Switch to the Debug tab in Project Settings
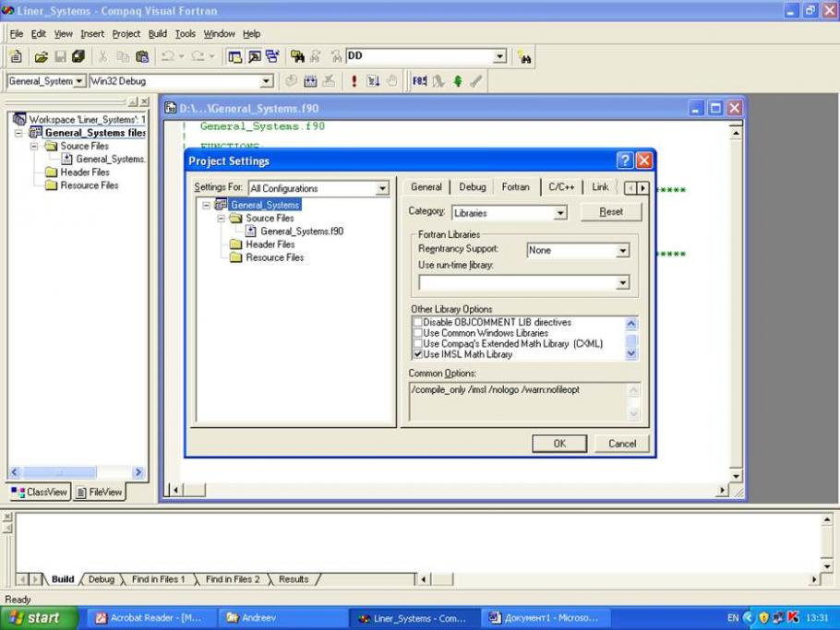The height and width of the screenshot is (630, 840). (472, 186)
